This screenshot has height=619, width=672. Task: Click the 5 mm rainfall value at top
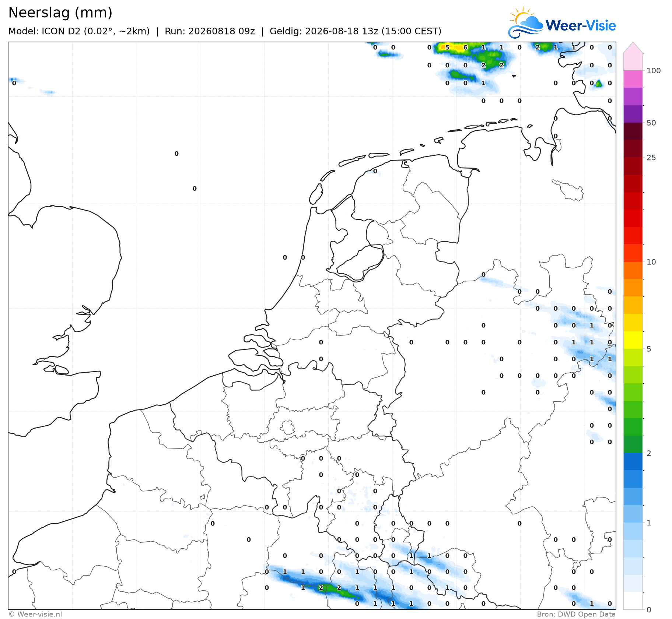coord(447,47)
